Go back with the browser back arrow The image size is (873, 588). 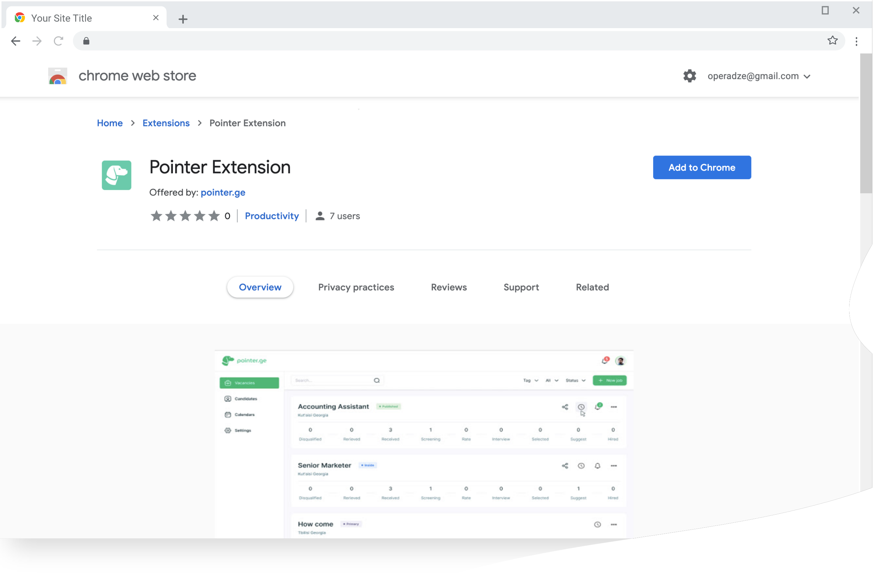tap(15, 41)
